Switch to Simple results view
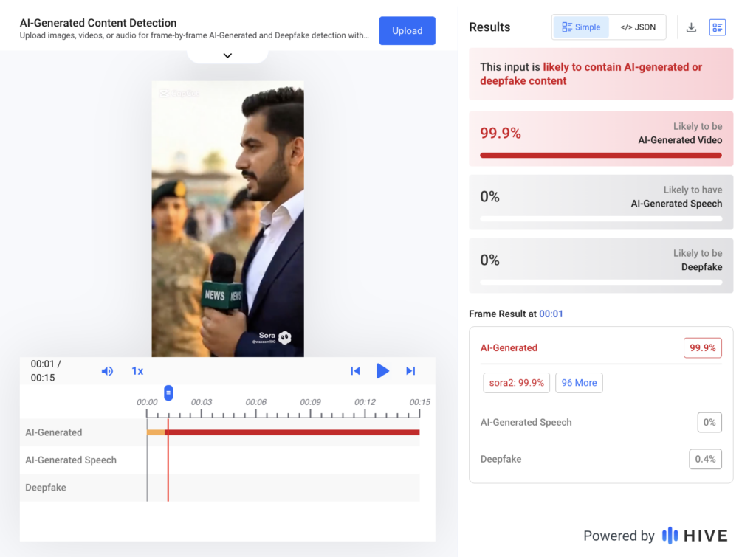Screen dimensions: 756x557 coord(581,27)
